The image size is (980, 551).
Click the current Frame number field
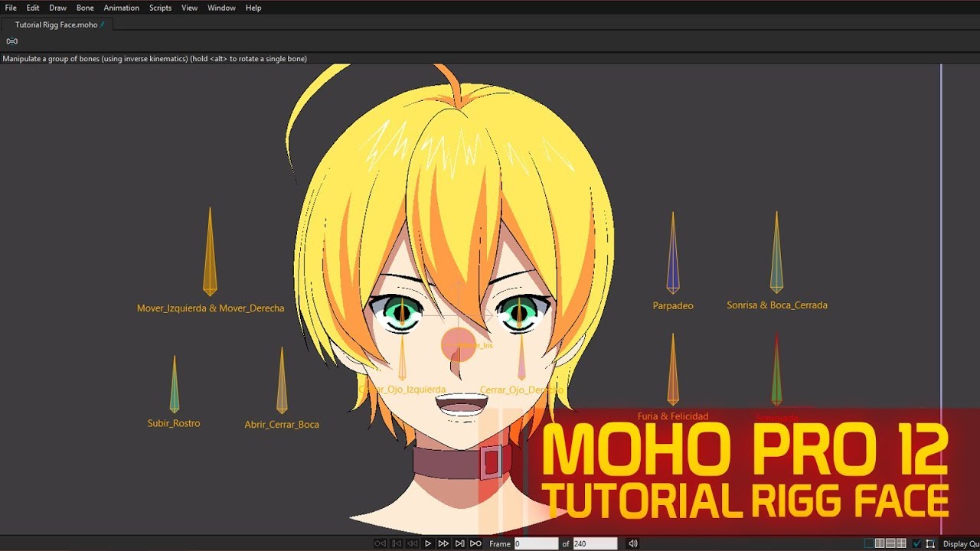[537, 544]
